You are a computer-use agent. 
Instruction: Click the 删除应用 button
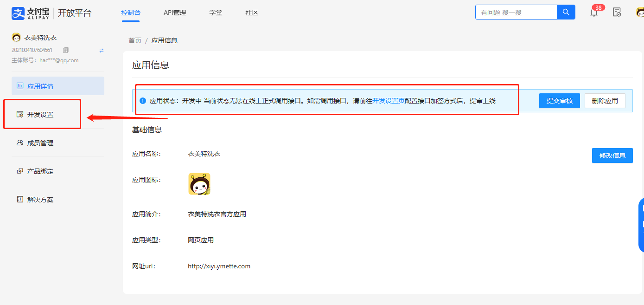(x=605, y=101)
